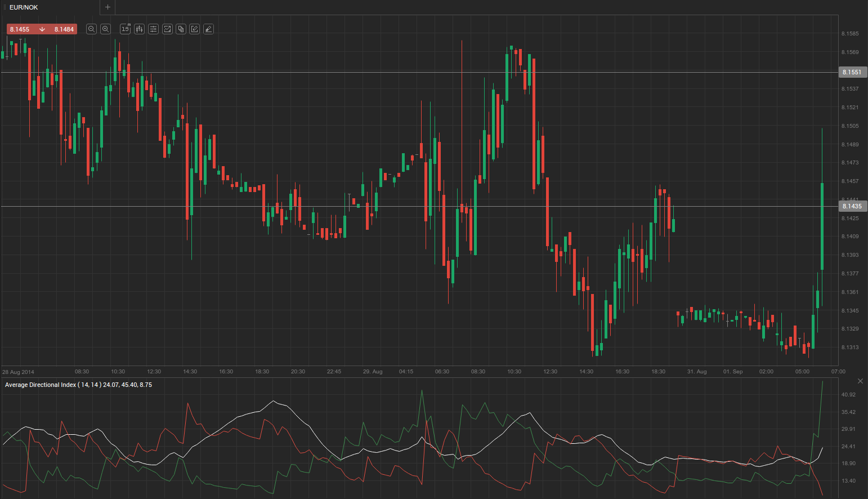The width and height of the screenshot is (868, 499).
Task: Open chart indicator settings sliders icon
Action: point(153,29)
